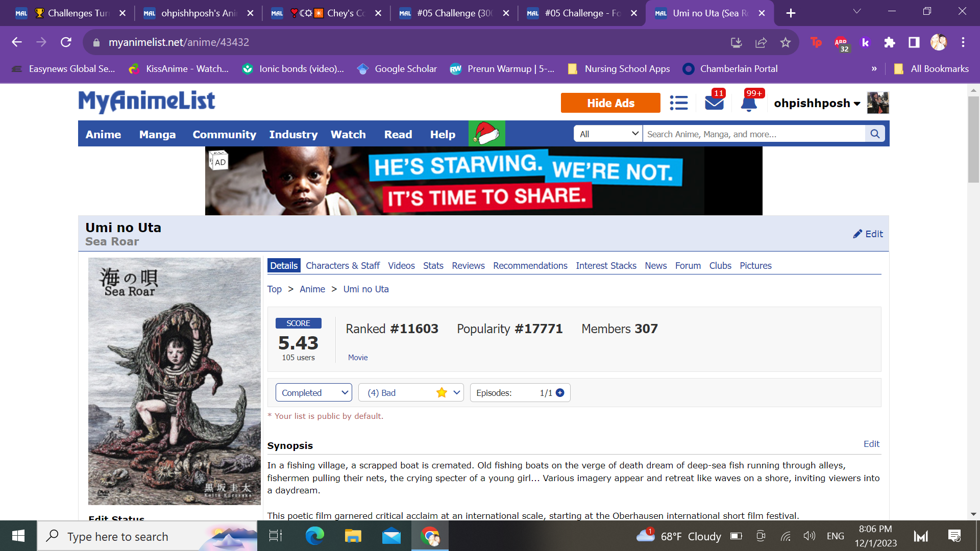Screen dimensions: 980x551
Task: Open the (4) Bad score dropdown
Action: 411,392
